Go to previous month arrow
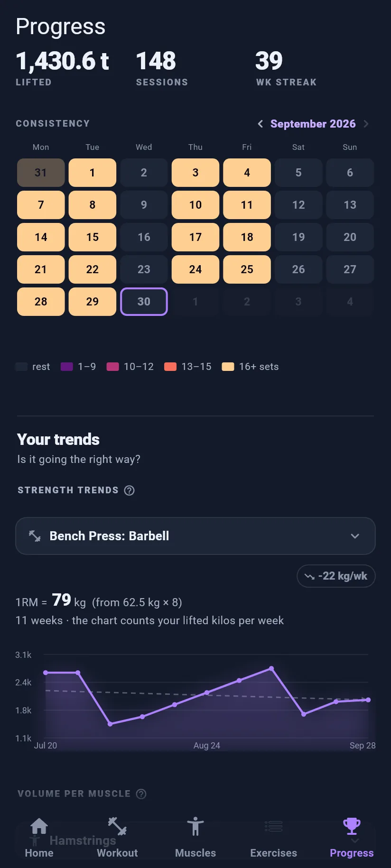The height and width of the screenshot is (868, 391). [260, 124]
